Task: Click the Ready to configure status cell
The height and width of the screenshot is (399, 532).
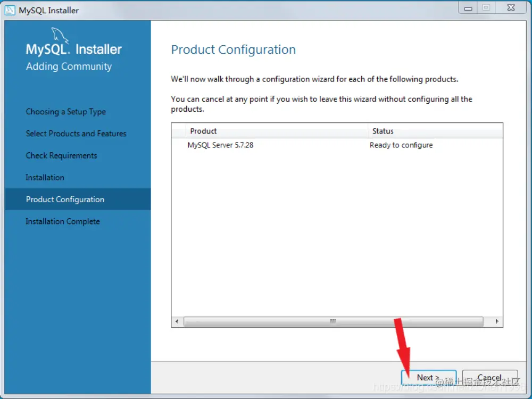Action: coord(401,145)
